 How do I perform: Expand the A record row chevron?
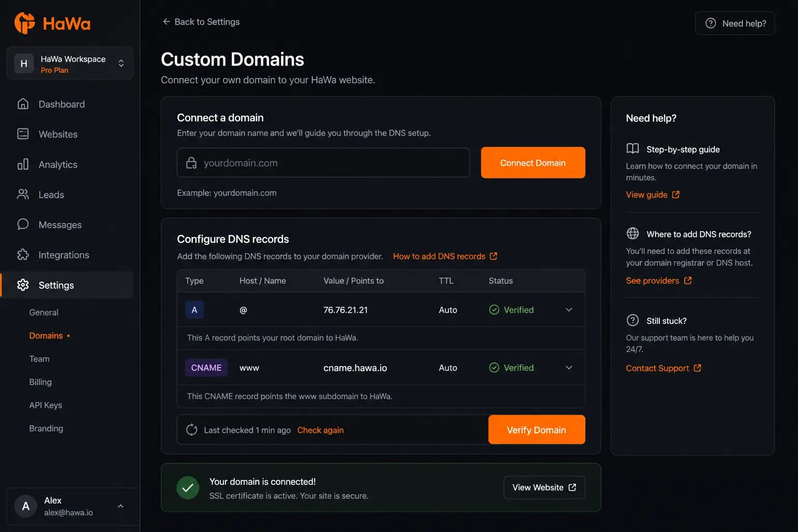pyautogui.click(x=569, y=310)
